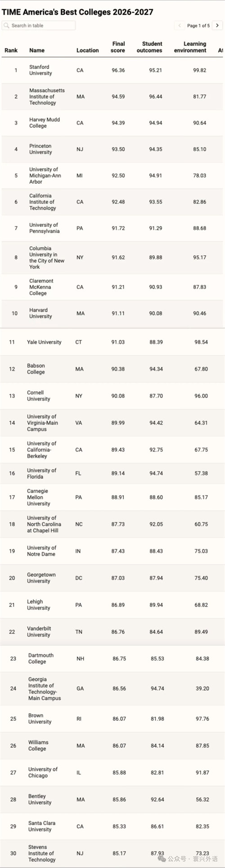Click the Search in table field
225x868 pixels.
point(39,26)
